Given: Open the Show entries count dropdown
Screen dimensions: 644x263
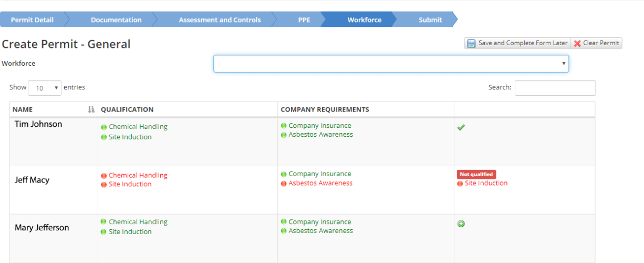Looking at the screenshot, I should [45, 88].
